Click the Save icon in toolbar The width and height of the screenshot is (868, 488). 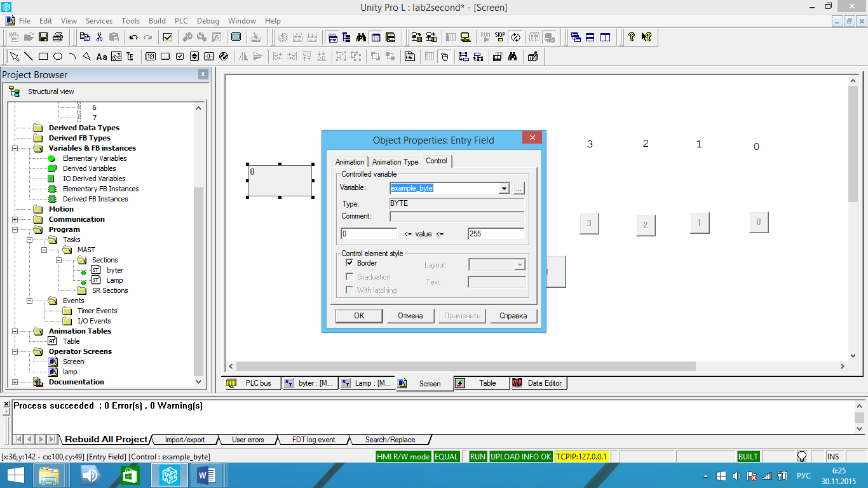pos(44,37)
